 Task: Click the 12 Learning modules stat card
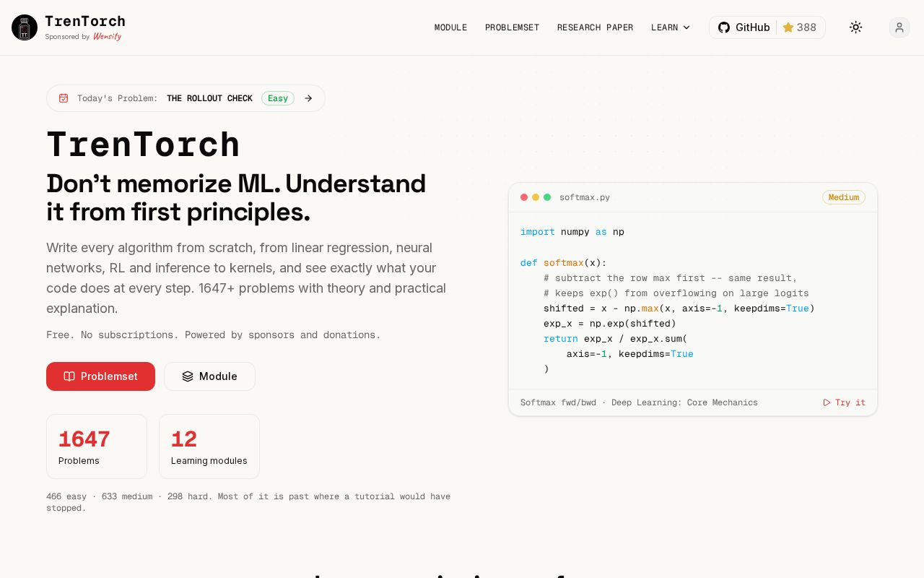click(209, 447)
